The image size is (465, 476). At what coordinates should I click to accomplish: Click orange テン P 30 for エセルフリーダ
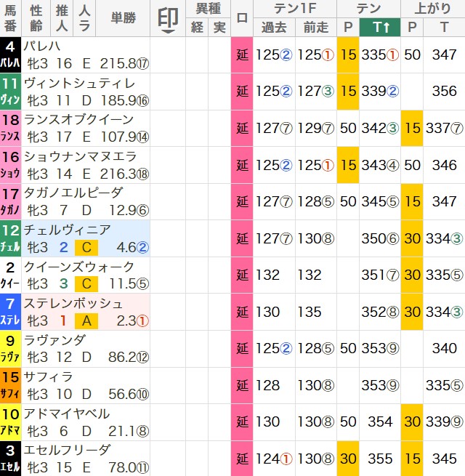[348, 459]
